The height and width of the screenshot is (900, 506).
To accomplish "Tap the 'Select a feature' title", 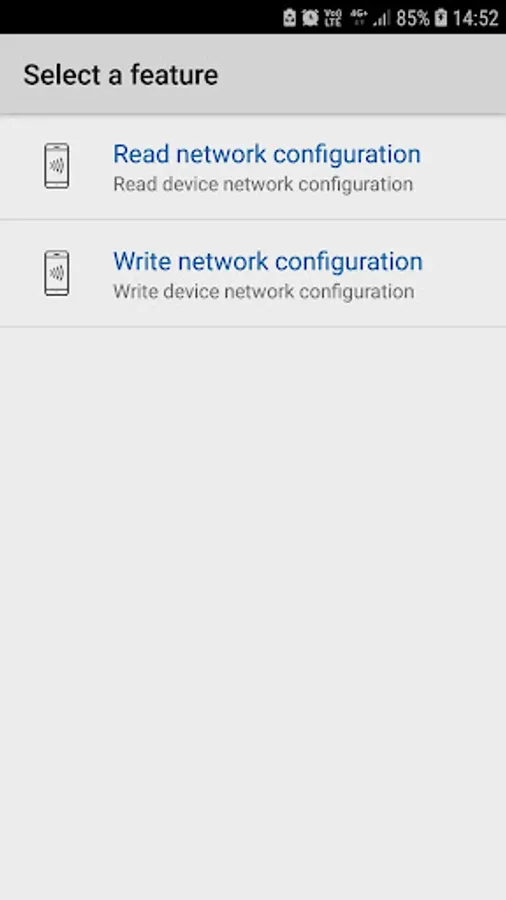I will click(x=120, y=75).
